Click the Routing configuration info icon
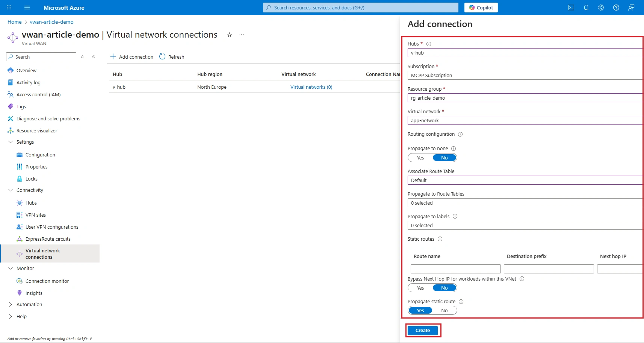Viewport: 644px width, 343px height. click(460, 134)
